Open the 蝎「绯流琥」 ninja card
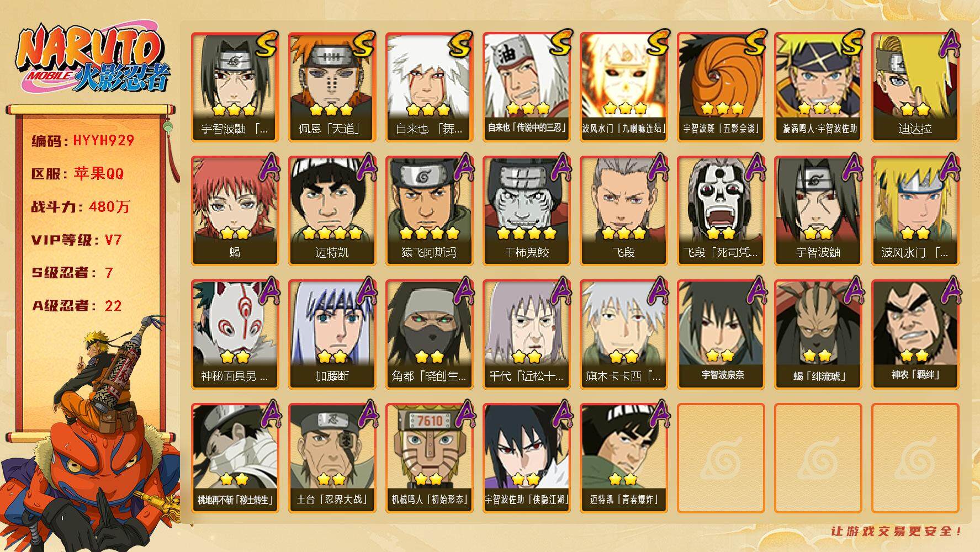This screenshot has width=980, height=552. point(818,335)
